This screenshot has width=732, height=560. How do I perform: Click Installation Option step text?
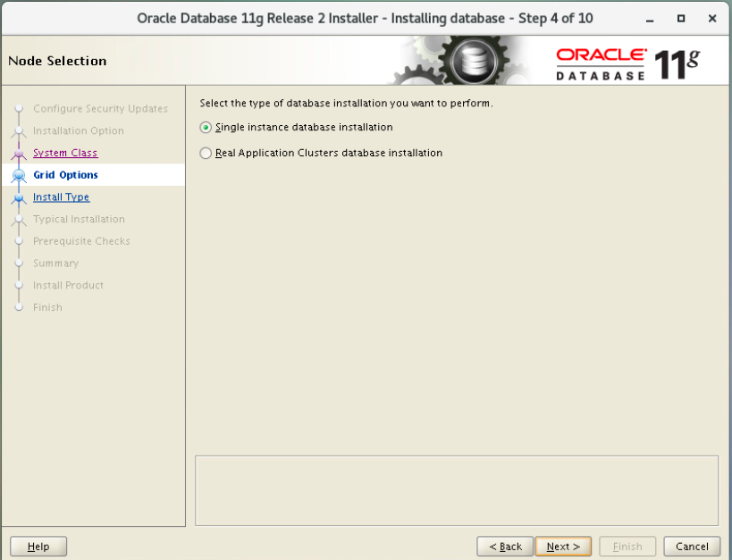click(x=79, y=130)
